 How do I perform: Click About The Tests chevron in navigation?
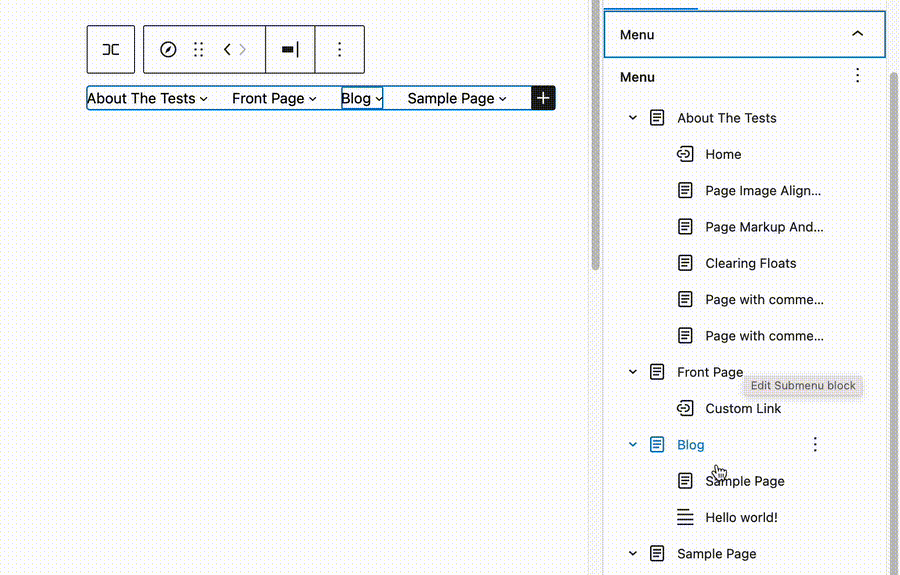click(x=204, y=99)
